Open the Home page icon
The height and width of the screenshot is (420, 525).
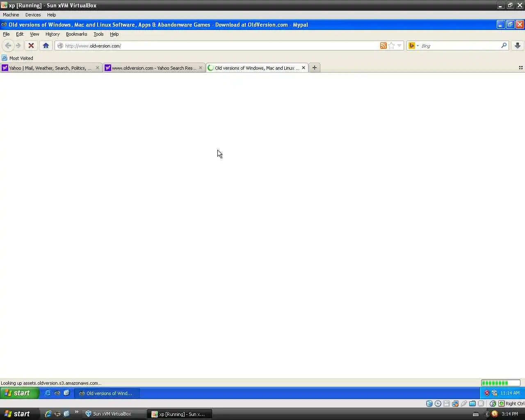click(x=46, y=46)
